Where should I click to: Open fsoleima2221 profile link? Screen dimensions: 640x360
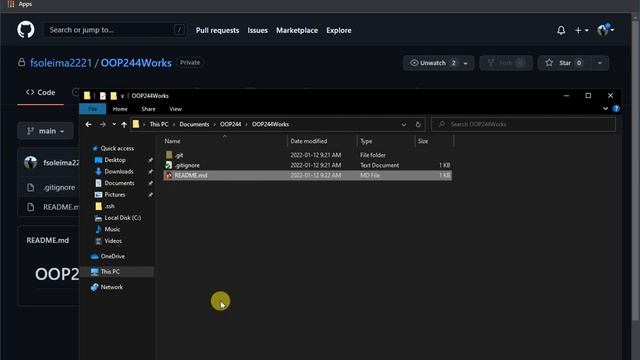click(61, 63)
